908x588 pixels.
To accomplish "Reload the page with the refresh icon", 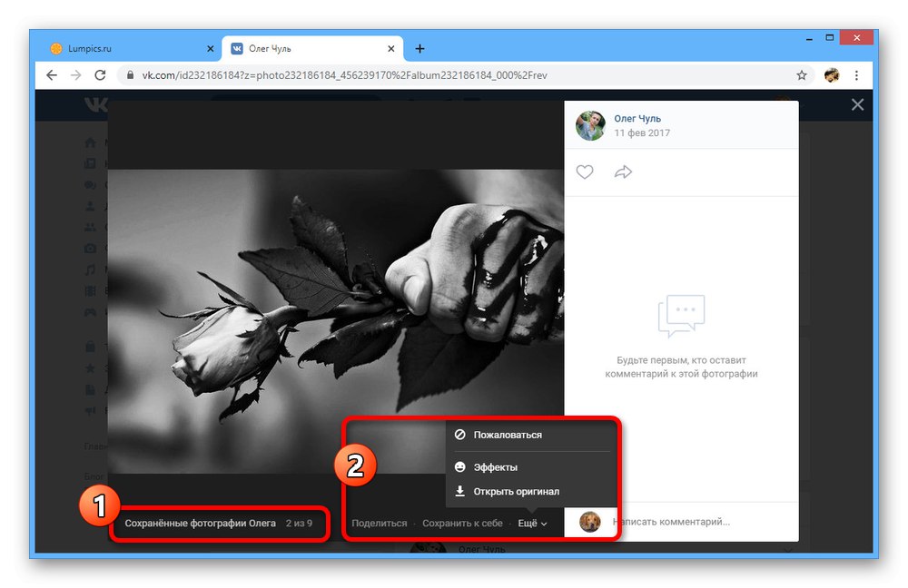I will pos(100,75).
